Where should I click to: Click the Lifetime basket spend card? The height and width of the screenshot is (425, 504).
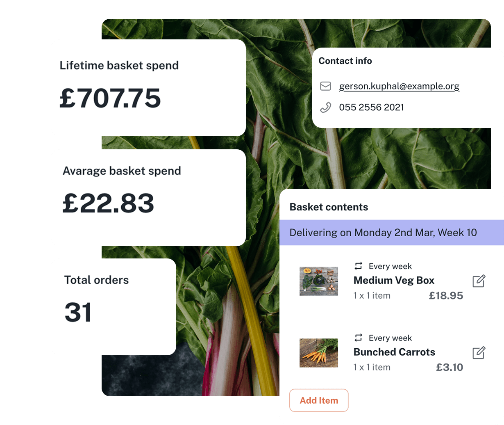148,88
